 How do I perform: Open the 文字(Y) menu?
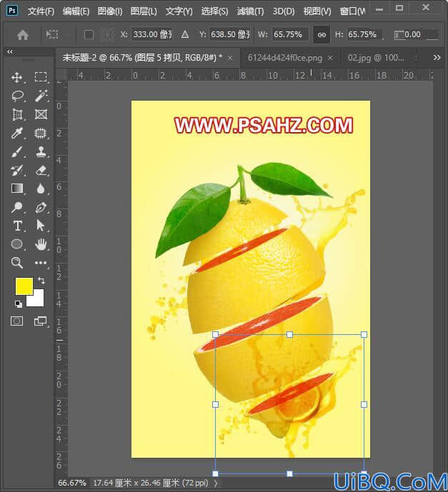point(179,11)
